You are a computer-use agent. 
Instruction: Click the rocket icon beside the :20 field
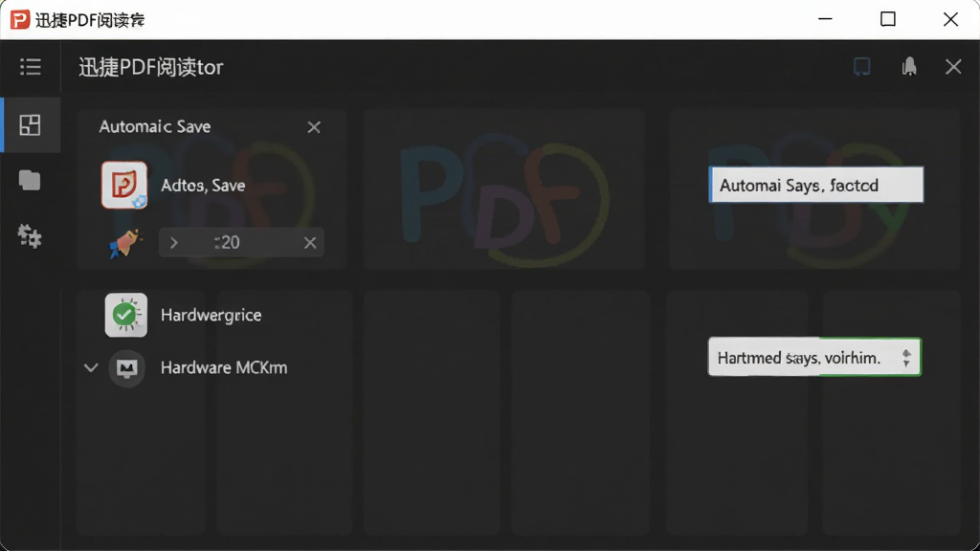pyautogui.click(x=125, y=243)
